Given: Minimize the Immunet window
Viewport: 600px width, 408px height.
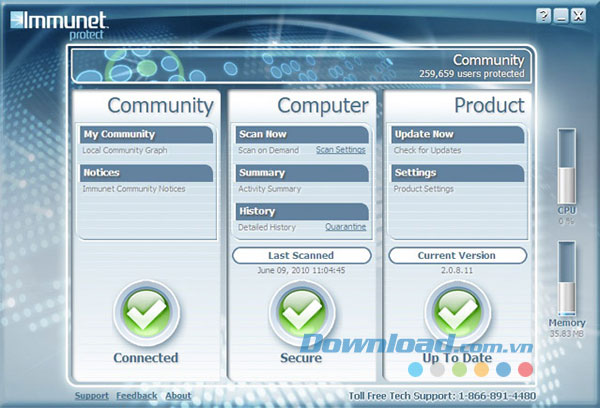Looking at the screenshot, I should coord(561,16).
